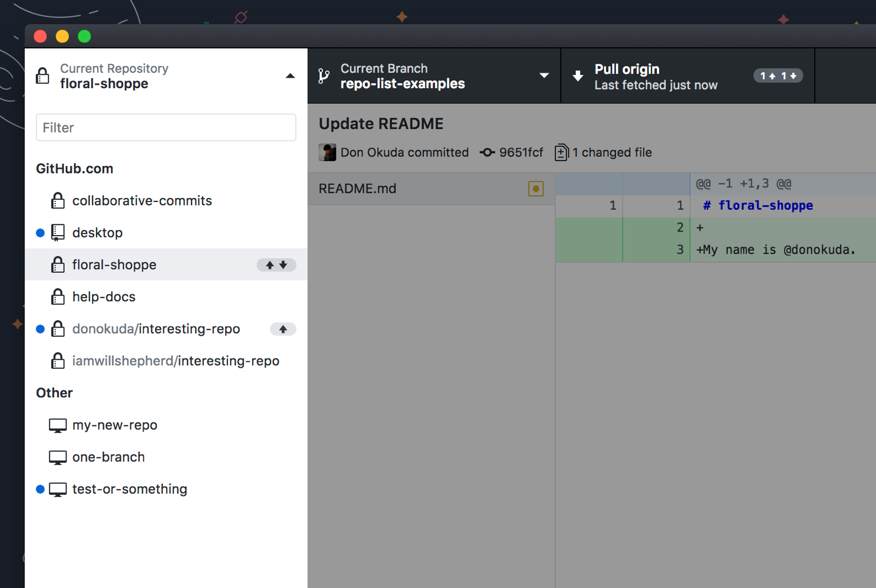Select the donokuda/interesting-repo repository

pos(166,329)
